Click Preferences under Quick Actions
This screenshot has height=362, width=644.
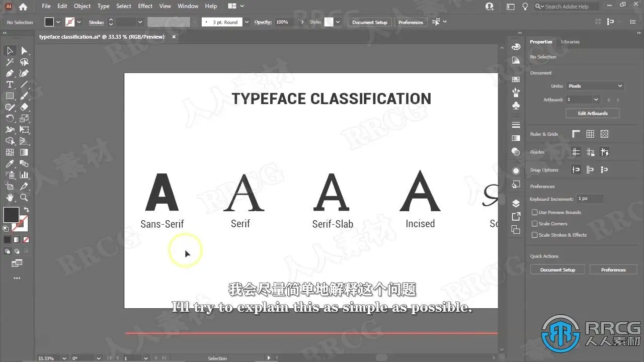tap(613, 270)
